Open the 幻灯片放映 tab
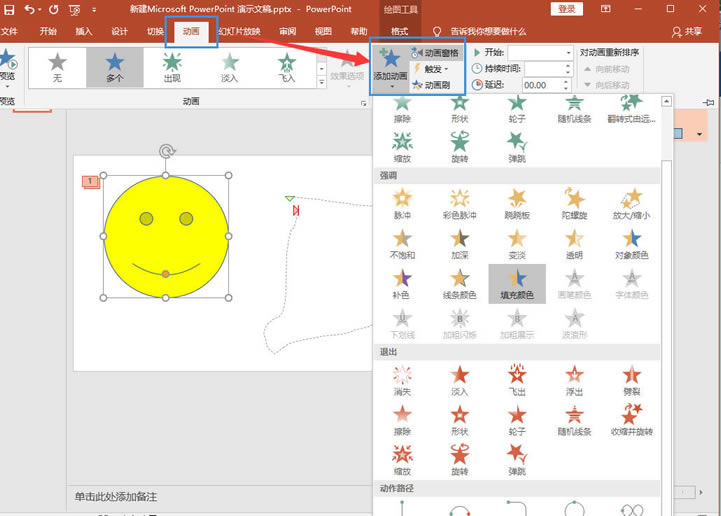The image size is (721, 516). pyautogui.click(x=239, y=31)
